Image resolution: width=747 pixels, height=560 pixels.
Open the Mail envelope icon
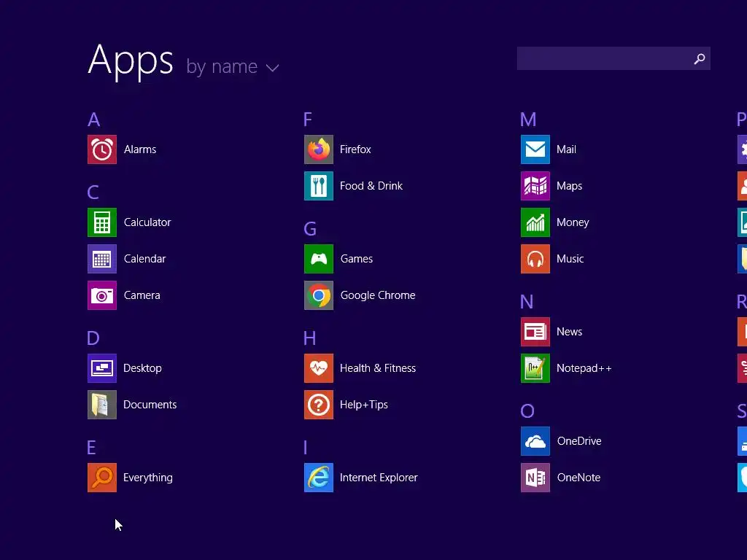[535, 149]
